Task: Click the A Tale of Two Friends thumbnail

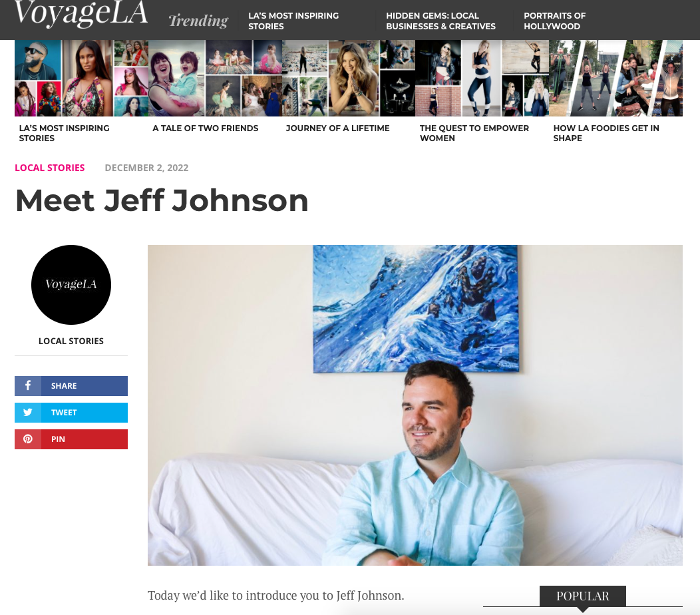Action: point(215,78)
